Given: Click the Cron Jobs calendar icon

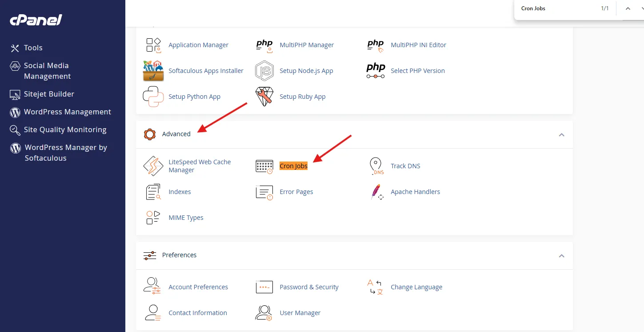Looking at the screenshot, I should [264, 166].
